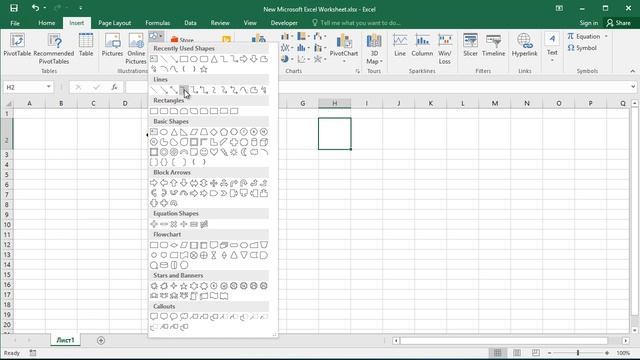Switch to the Developer tab
This screenshot has height=360, width=640.
[284, 23]
